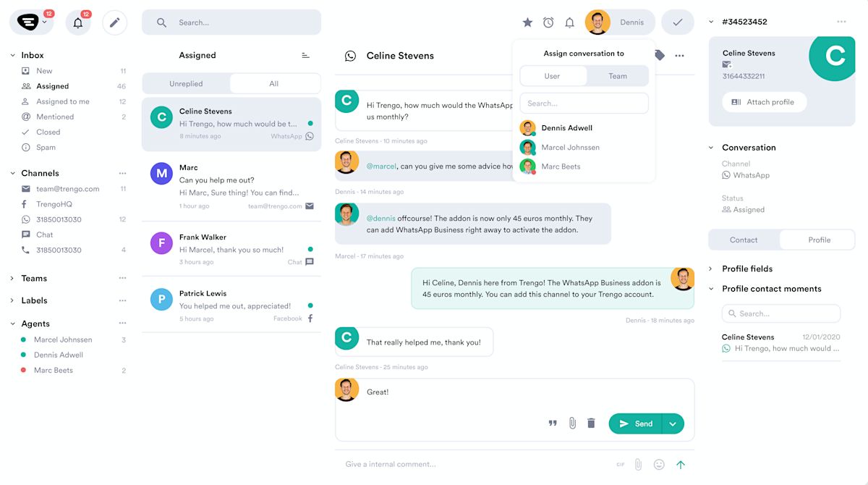Open the Mentioned inbox folder

tap(55, 117)
